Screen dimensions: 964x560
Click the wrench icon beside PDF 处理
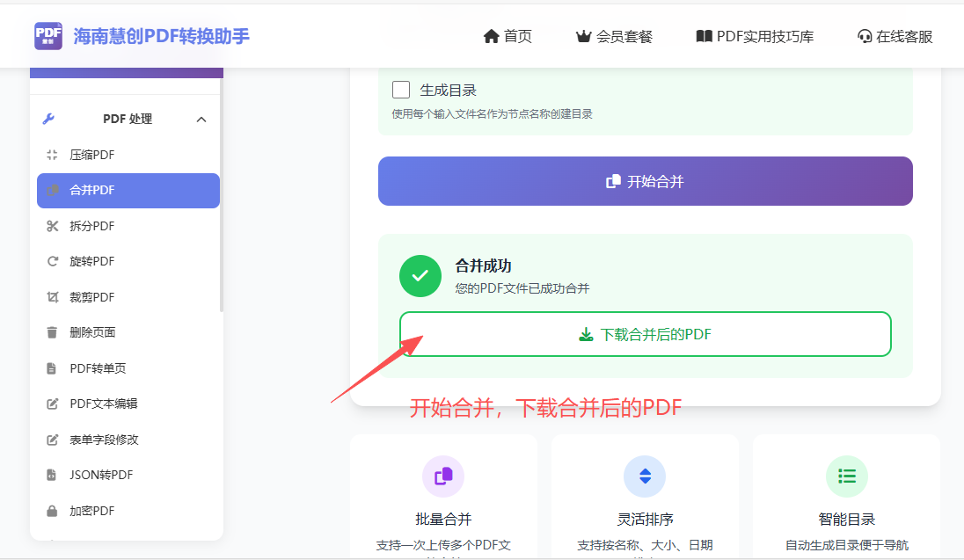[x=48, y=119]
